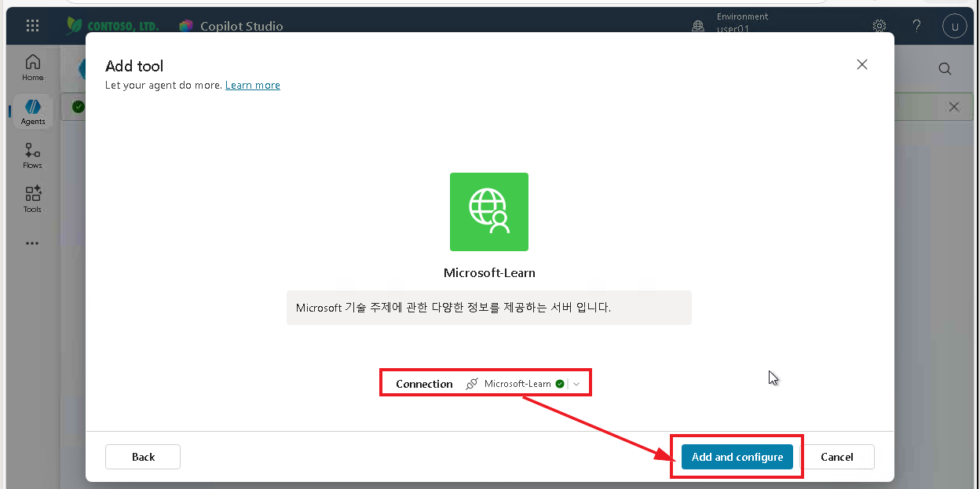This screenshot has width=980, height=489.
Task: Click the connection plug icon
Action: [x=472, y=384]
